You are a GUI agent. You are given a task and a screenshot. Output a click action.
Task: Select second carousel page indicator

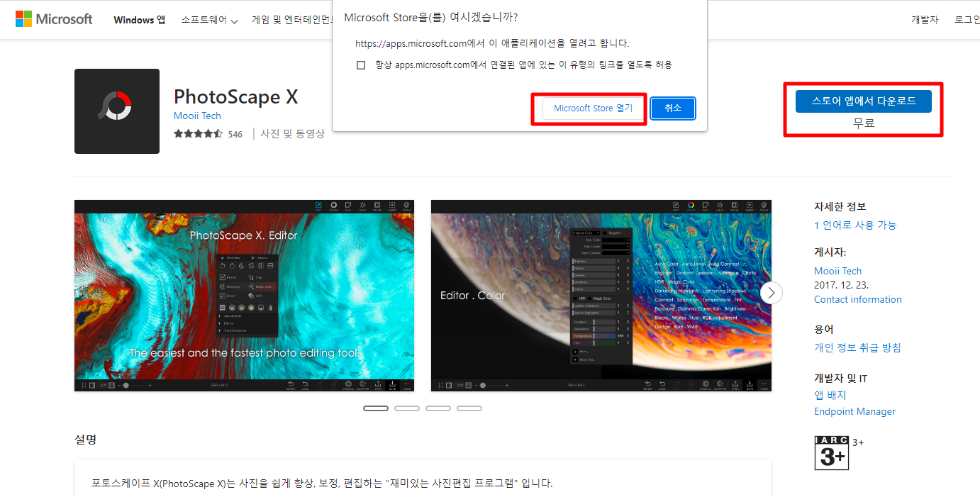tap(407, 408)
